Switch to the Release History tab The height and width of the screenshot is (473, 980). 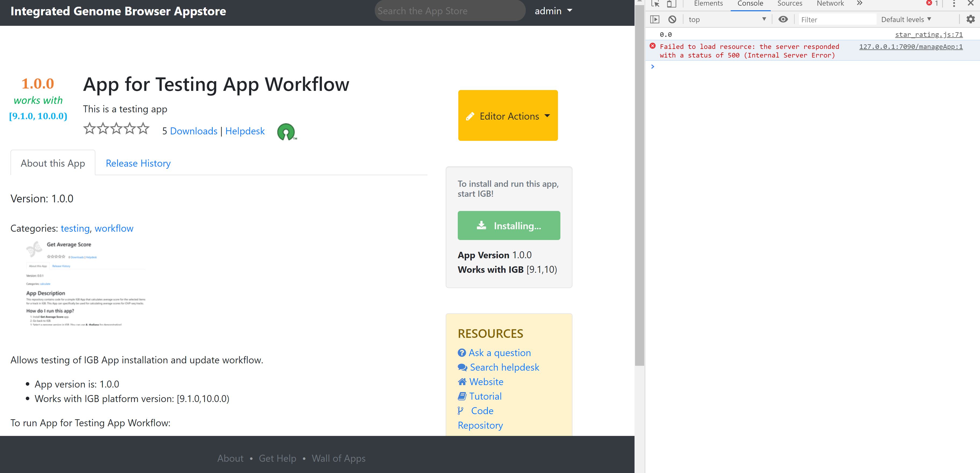click(x=138, y=163)
